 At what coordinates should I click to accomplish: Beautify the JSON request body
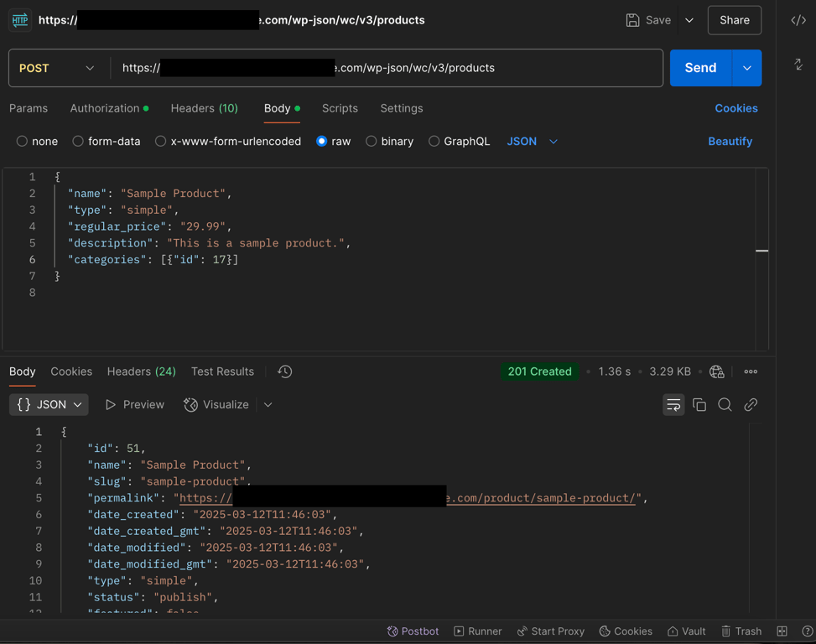click(730, 141)
